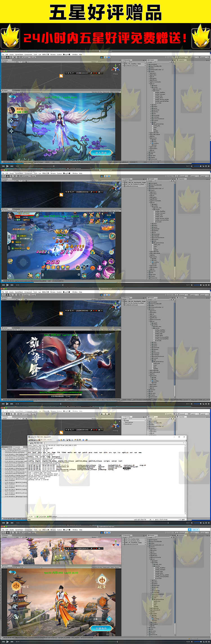Click Unity Play button in swordsman loading screenshot
The height and width of the screenshot is (644, 211).
click(x=102, y=295)
